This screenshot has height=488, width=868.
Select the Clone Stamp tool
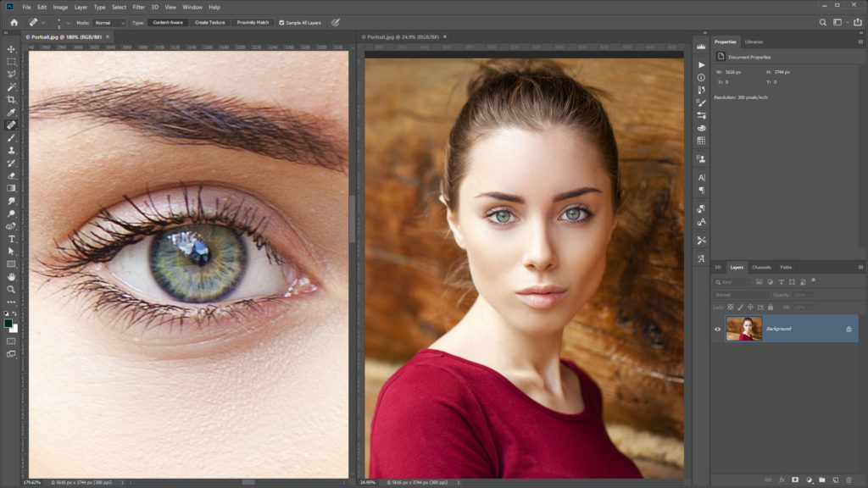(10, 150)
